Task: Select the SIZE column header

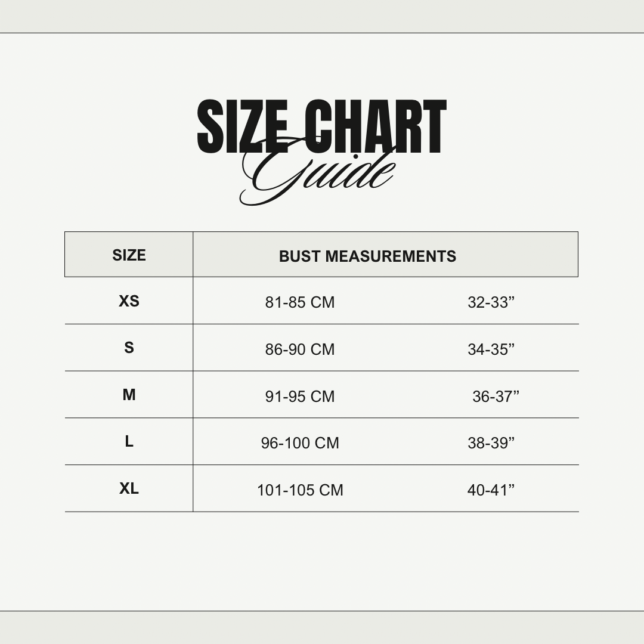Action: point(129,255)
